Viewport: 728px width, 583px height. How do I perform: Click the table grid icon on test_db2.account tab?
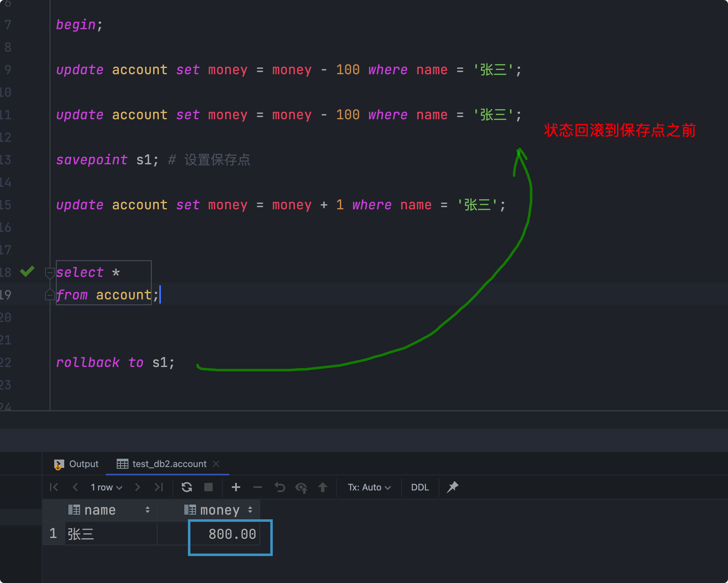(122, 464)
